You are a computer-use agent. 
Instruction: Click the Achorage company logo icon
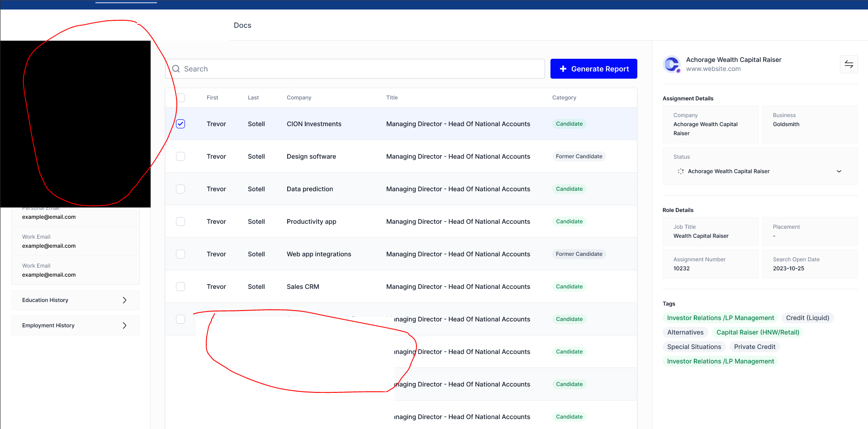(672, 64)
